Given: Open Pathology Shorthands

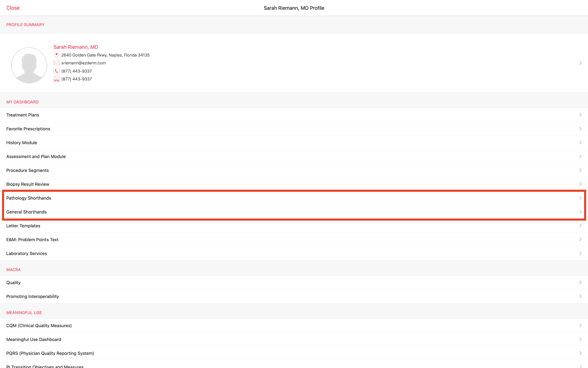Looking at the screenshot, I should [x=294, y=198].
